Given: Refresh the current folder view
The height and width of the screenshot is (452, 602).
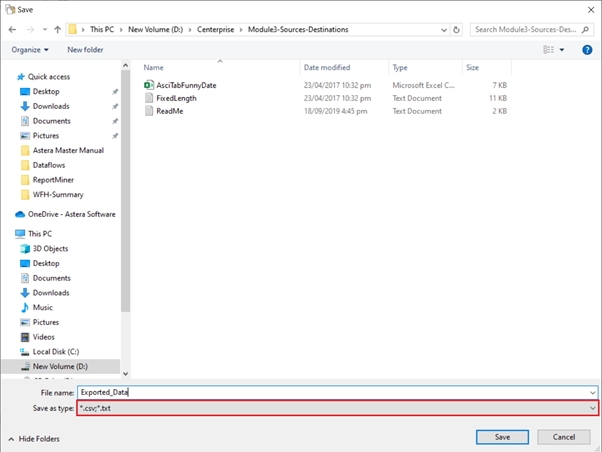Looking at the screenshot, I should (455, 30).
